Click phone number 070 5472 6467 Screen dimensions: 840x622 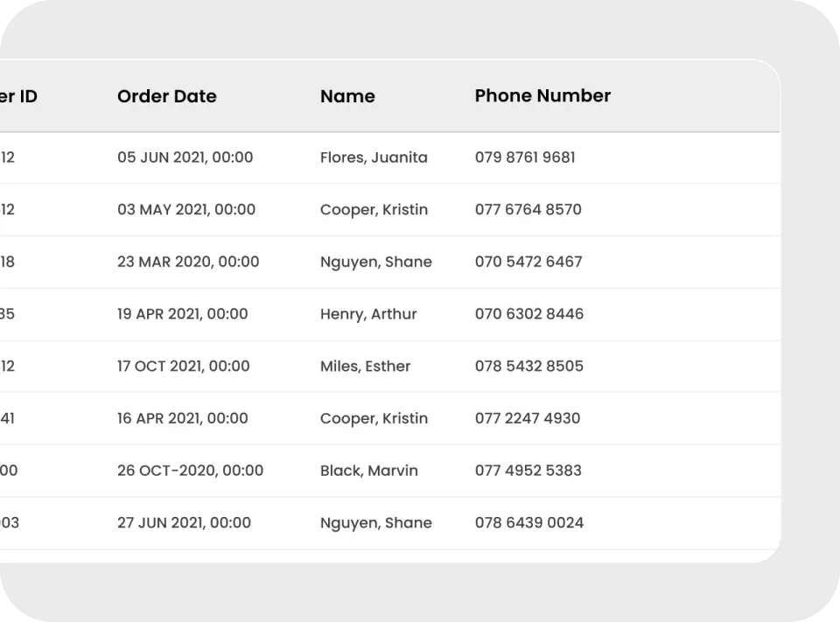[x=528, y=262]
